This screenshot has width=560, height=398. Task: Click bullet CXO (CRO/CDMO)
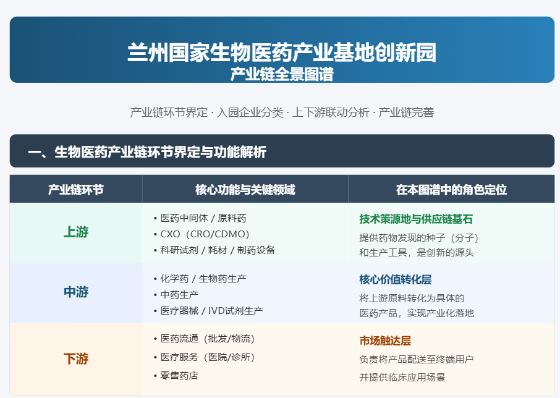(x=201, y=234)
